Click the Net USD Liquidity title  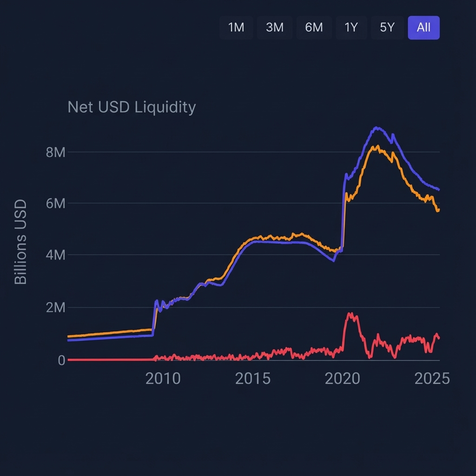(132, 107)
